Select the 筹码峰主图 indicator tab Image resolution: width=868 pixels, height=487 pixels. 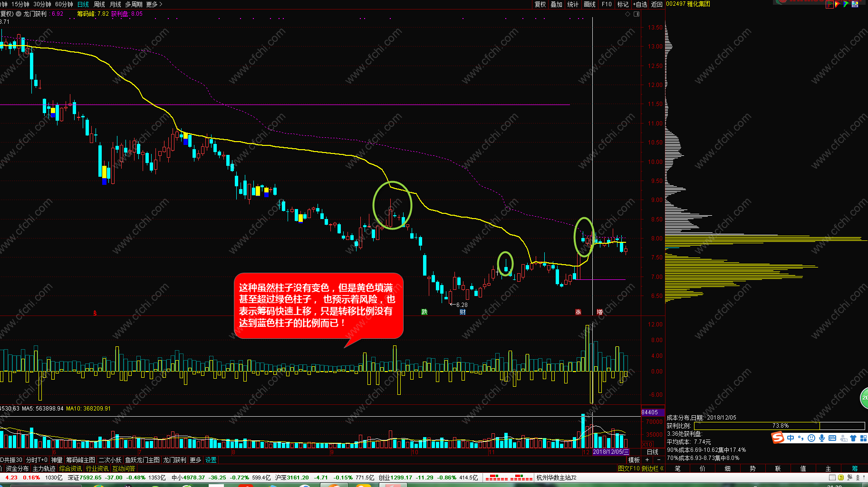[x=80, y=460]
